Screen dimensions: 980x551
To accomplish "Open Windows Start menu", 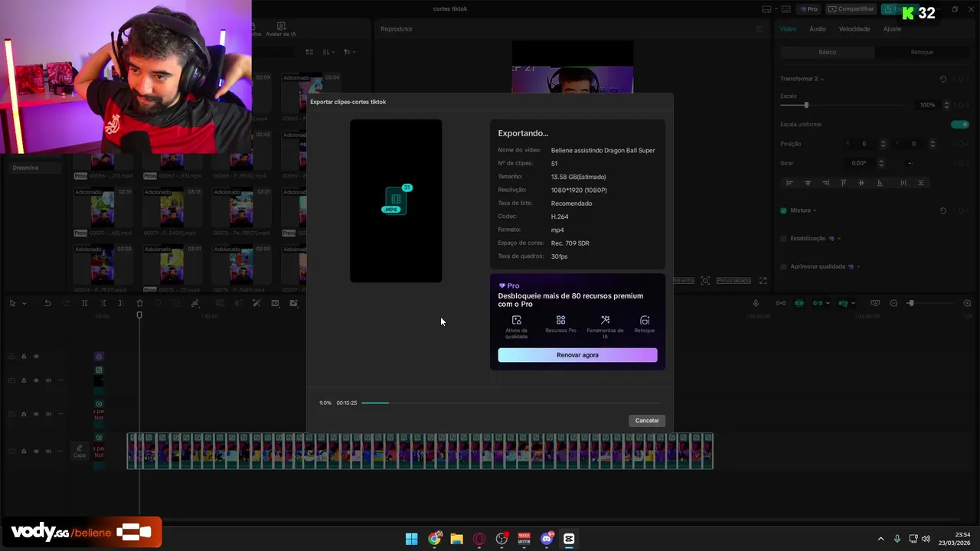I will click(411, 539).
